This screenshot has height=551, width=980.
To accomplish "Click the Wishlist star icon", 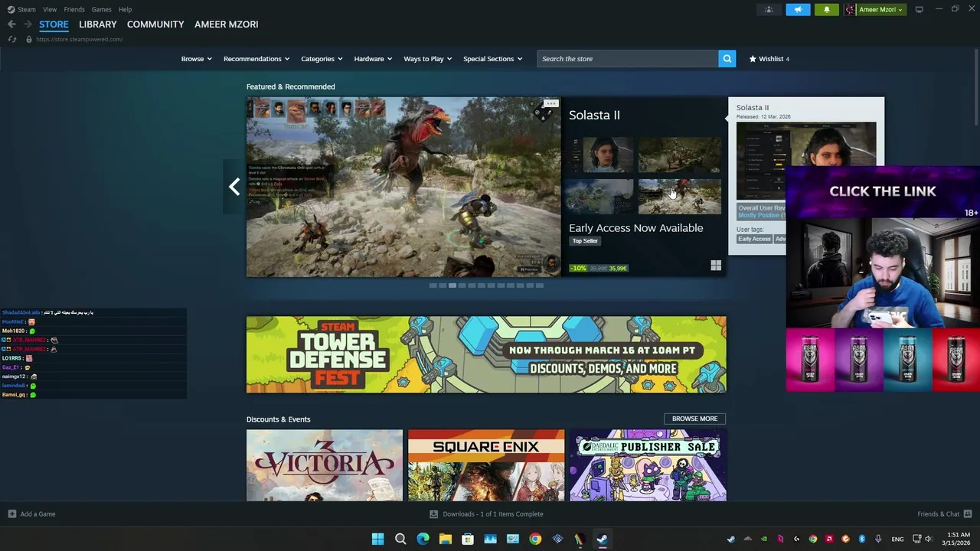I will 753,58.
